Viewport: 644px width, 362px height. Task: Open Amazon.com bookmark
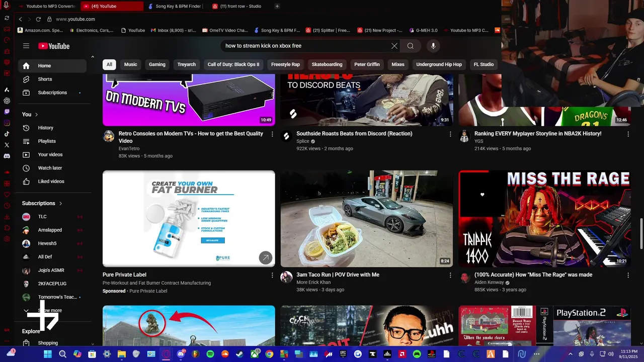point(40,30)
